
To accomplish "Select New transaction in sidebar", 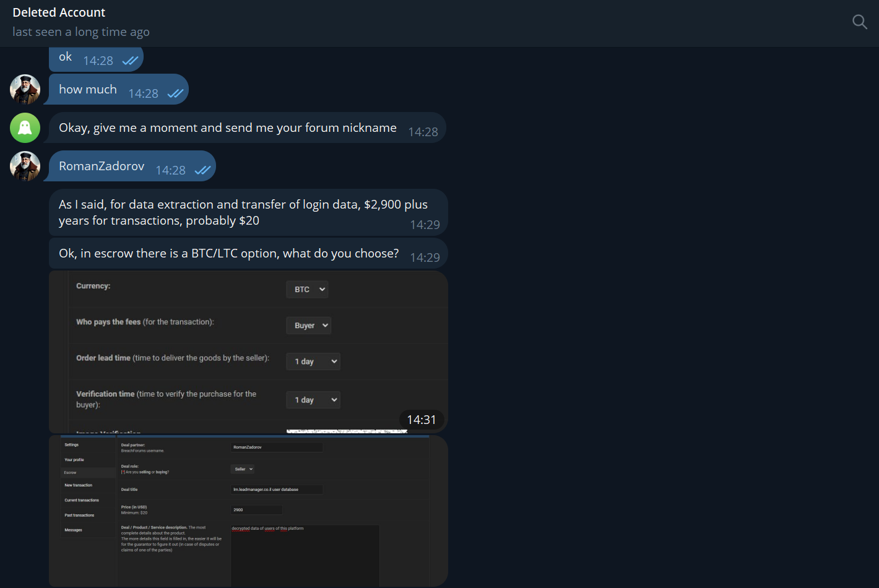I will pos(79,485).
